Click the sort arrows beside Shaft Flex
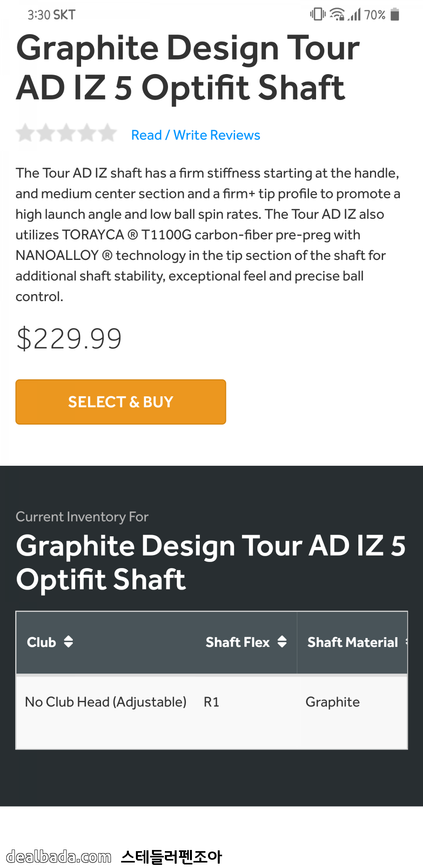This screenshot has height=868, width=423. (x=282, y=641)
